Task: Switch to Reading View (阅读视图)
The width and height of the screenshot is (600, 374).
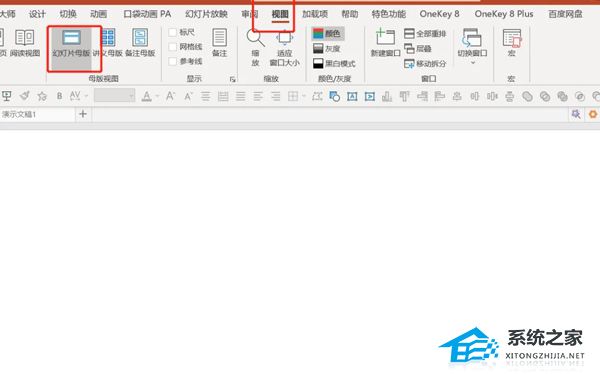Action: (x=25, y=43)
